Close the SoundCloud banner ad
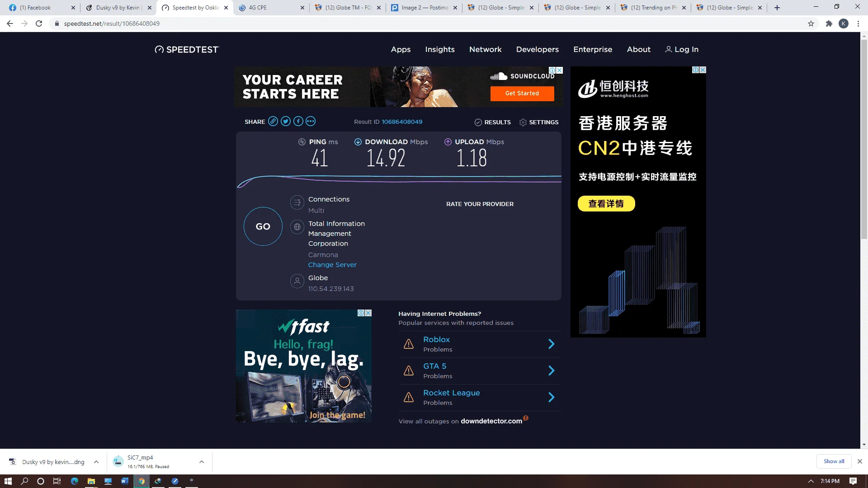Screen dimensions: 868x488 [560, 70]
